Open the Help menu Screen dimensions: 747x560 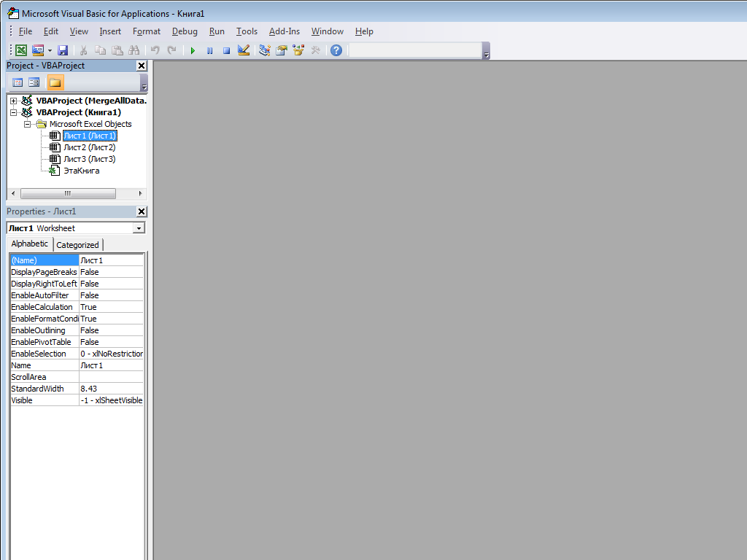364,31
